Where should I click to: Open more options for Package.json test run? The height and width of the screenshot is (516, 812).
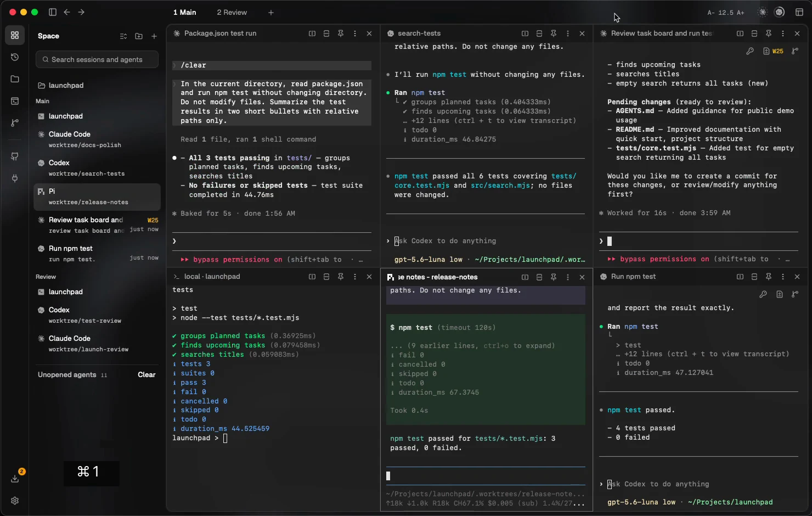point(355,33)
